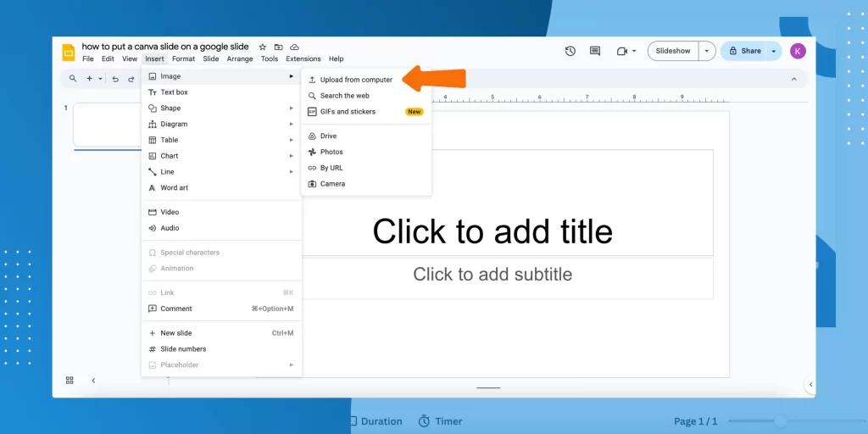868x434 pixels.
Task: Open the side panel chevron at right
Action: pyautogui.click(x=810, y=384)
